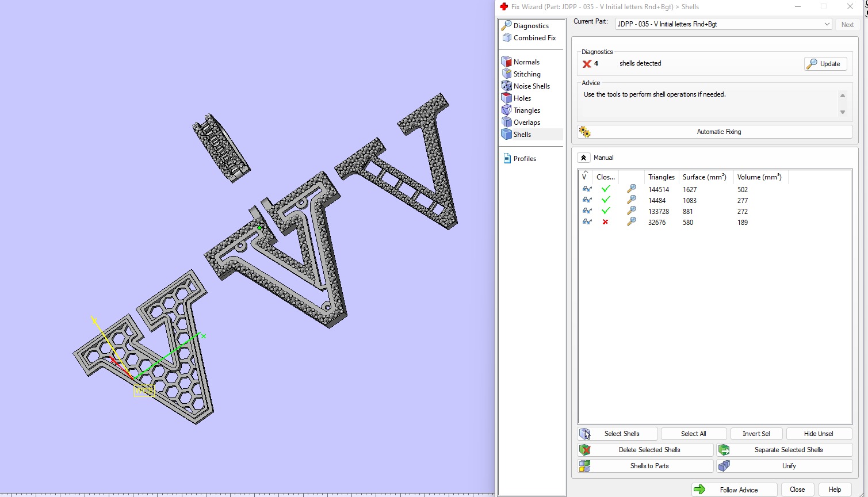Collapse the Manual section
Screen dimensions: 868x497
tap(583, 158)
